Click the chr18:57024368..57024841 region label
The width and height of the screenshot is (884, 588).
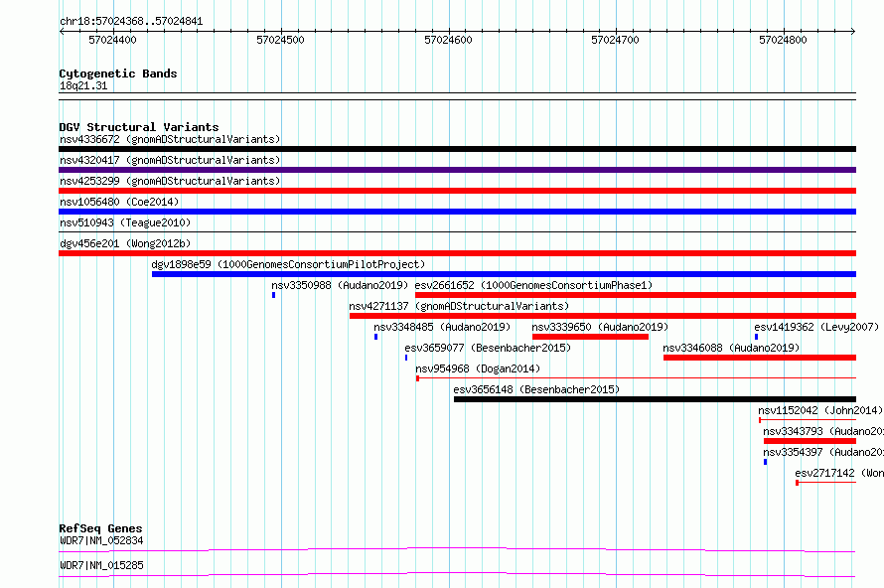pos(131,21)
